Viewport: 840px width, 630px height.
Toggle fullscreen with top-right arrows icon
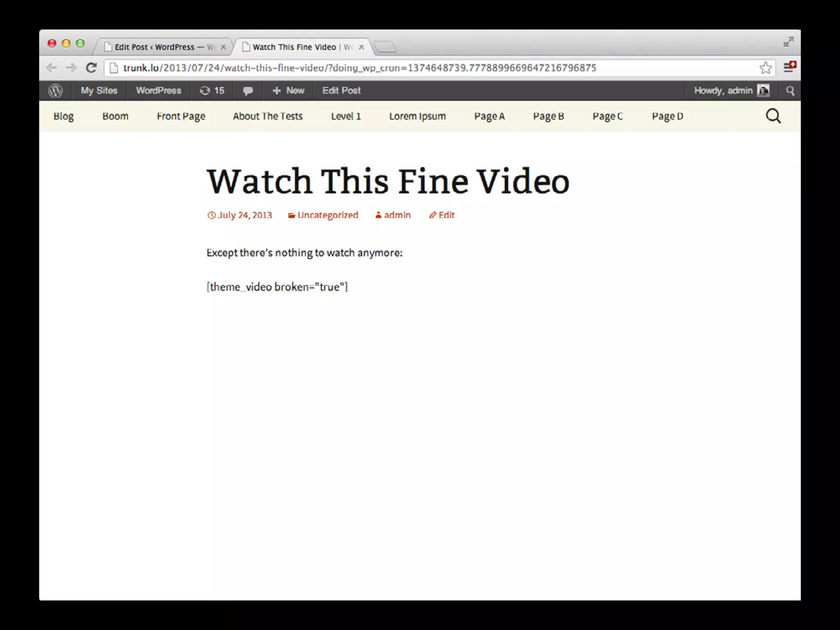click(x=788, y=42)
